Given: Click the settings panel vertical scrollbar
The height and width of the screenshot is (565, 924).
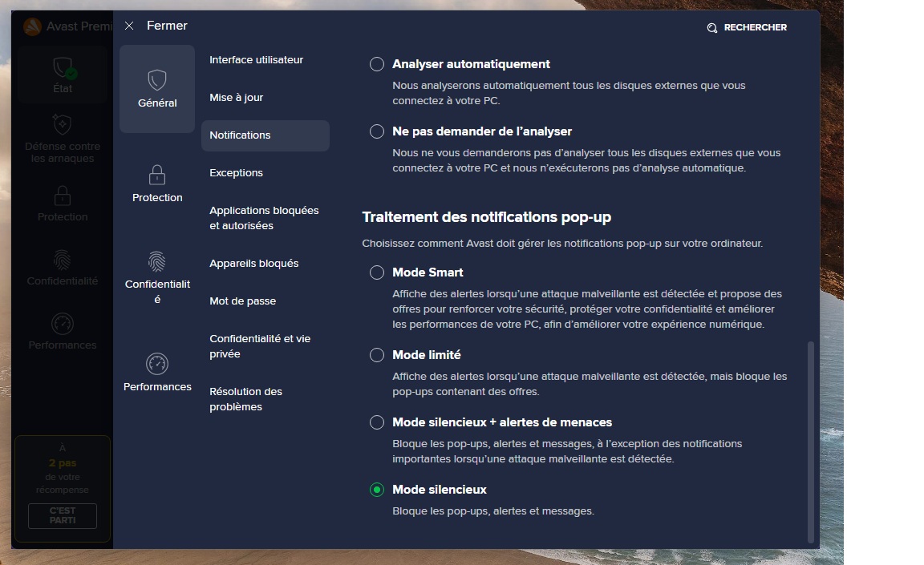Looking at the screenshot, I should (x=810, y=442).
